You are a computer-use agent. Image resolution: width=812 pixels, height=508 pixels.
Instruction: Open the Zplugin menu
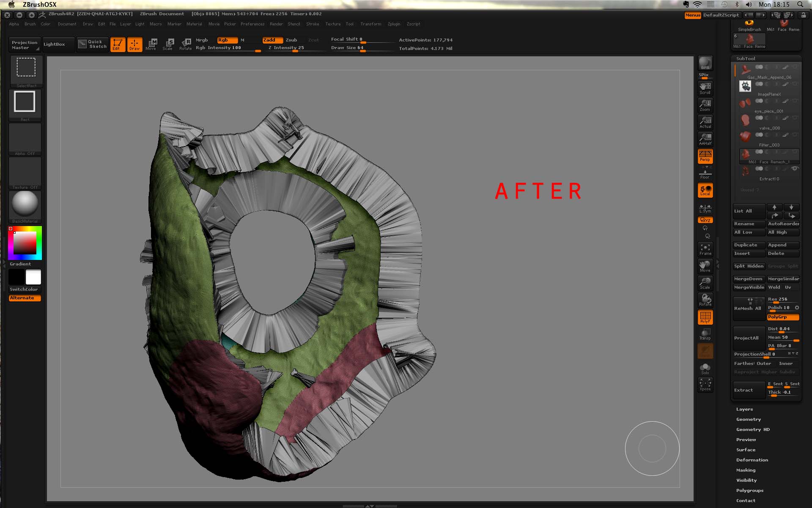click(394, 24)
